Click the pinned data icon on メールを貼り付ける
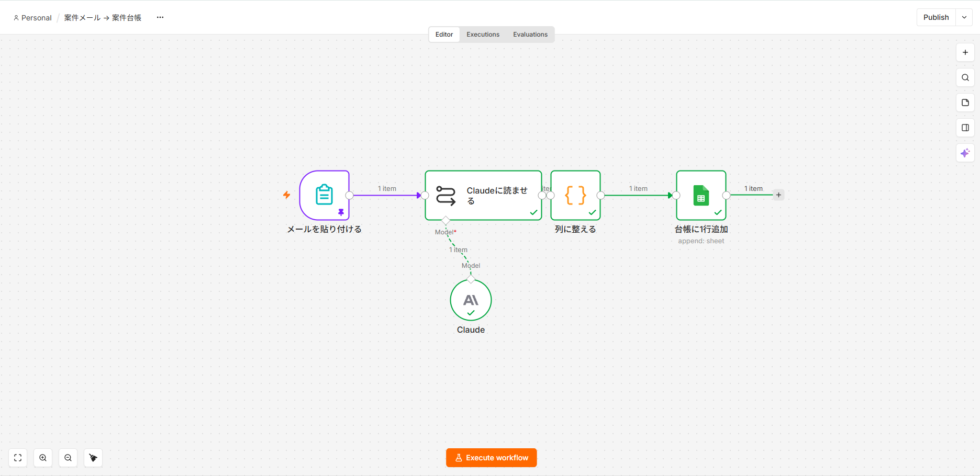Screen dimensions: 980x476 coord(341,212)
